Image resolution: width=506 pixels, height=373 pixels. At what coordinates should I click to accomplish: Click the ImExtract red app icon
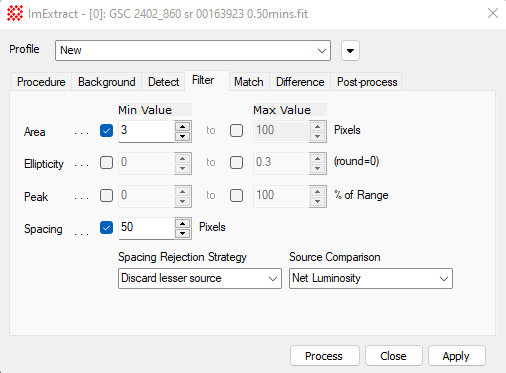point(15,14)
